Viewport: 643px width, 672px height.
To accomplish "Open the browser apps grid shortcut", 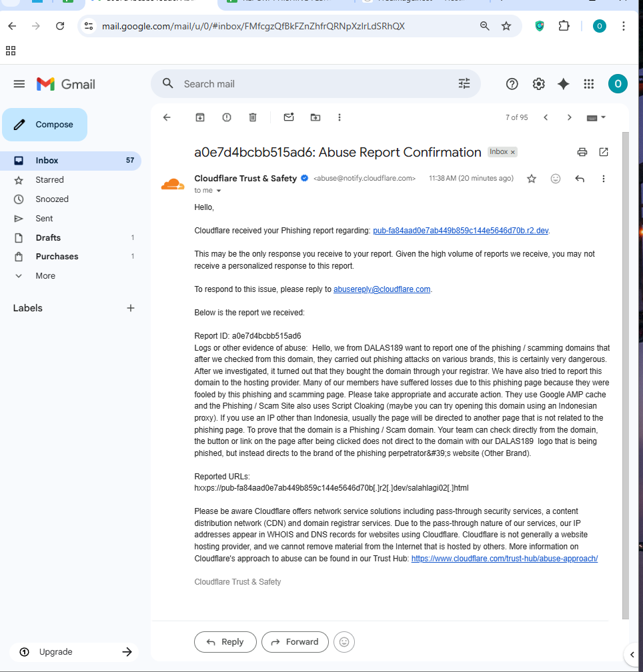I will pos(11,51).
